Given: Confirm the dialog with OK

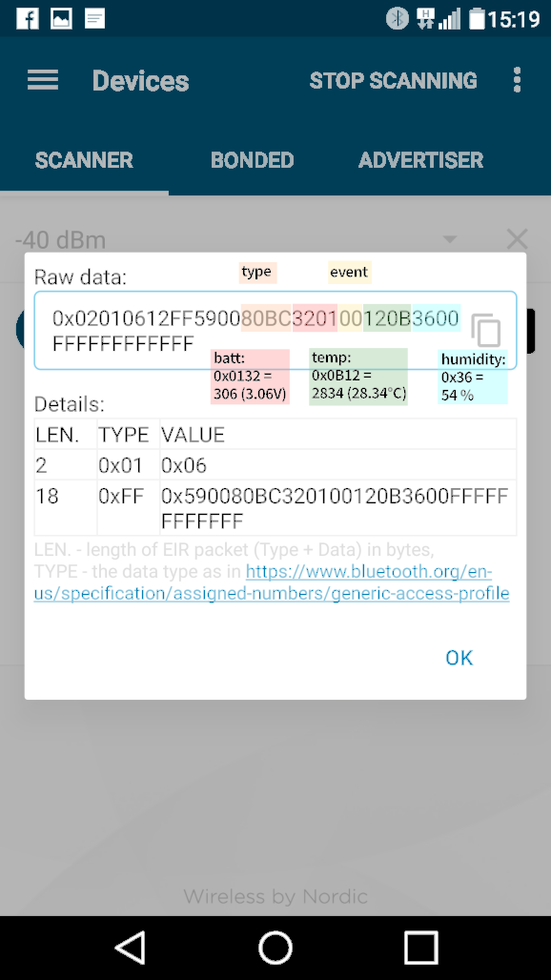Looking at the screenshot, I should coord(459,658).
